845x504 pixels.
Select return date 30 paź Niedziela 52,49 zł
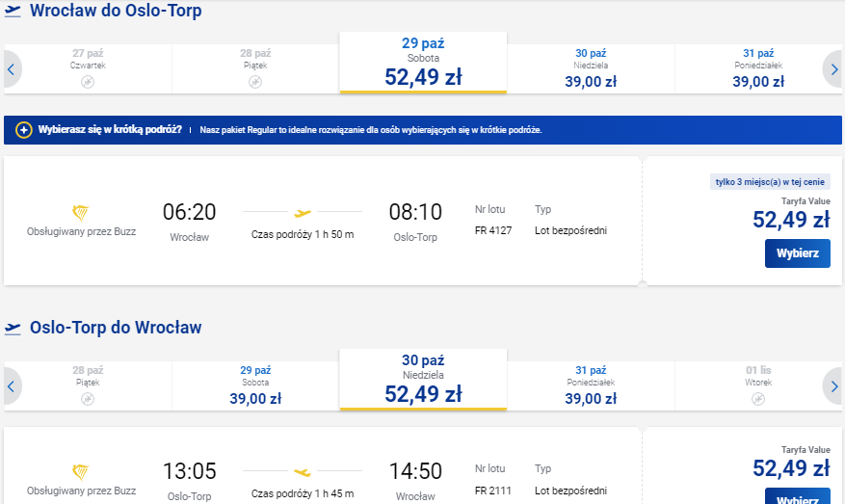coord(423,380)
